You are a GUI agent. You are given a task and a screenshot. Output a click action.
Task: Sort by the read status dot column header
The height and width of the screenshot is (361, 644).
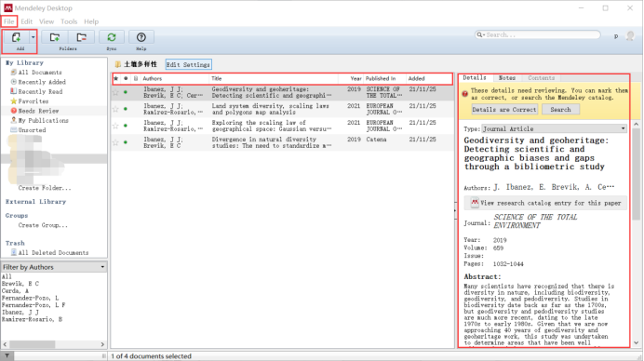tap(126, 78)
